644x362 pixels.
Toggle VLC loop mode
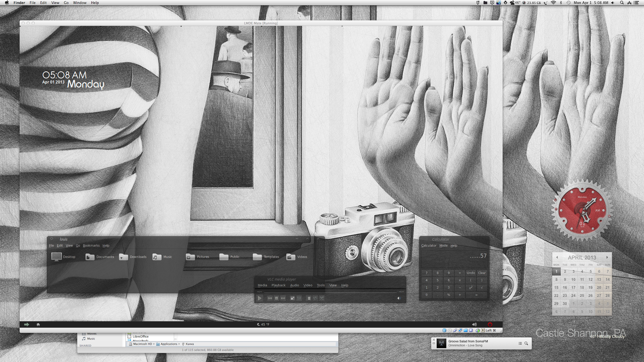click(x=315, y=298)
